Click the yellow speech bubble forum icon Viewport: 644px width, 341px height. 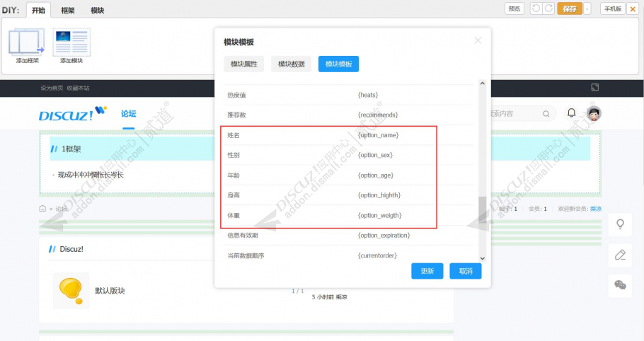tap(71, 291)
